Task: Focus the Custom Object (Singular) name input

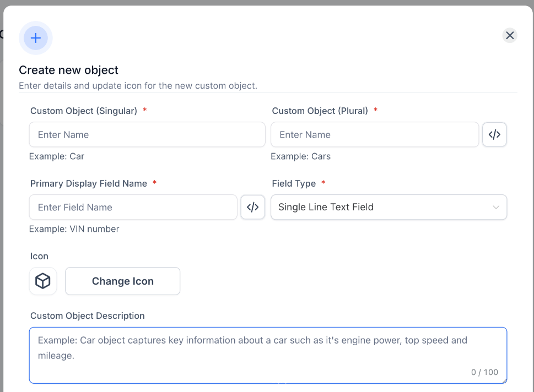Action: [x=147, y=135]
